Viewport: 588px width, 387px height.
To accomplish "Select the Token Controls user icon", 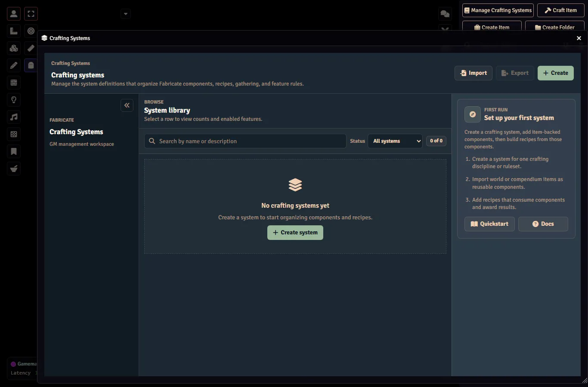I will [x=14, y=14].
